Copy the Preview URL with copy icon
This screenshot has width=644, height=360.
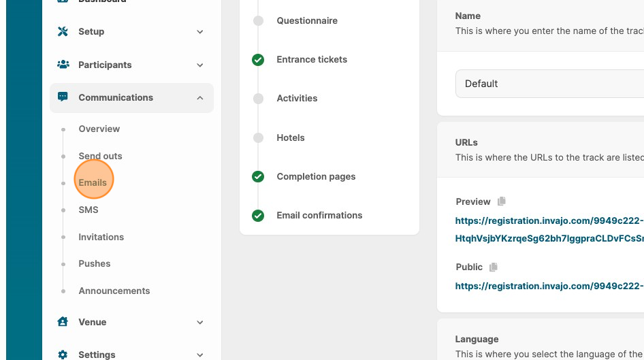tap(502, 201)
